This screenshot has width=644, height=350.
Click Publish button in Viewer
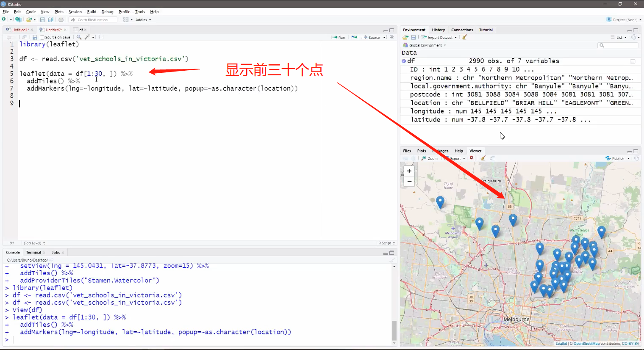tap(615, 158)
